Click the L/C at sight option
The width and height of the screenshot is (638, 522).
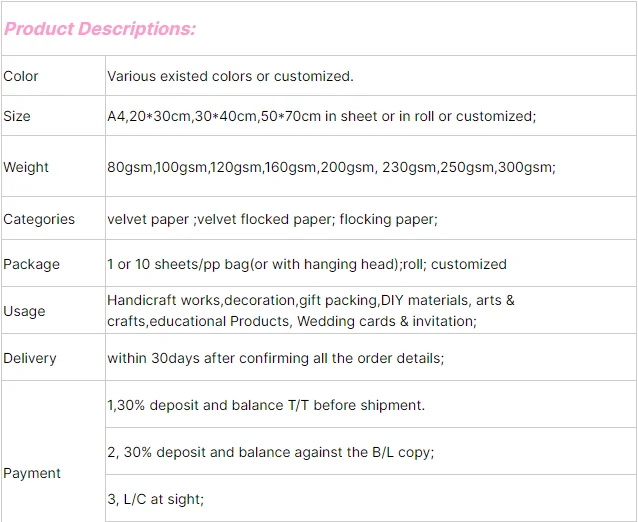(155, 499)
